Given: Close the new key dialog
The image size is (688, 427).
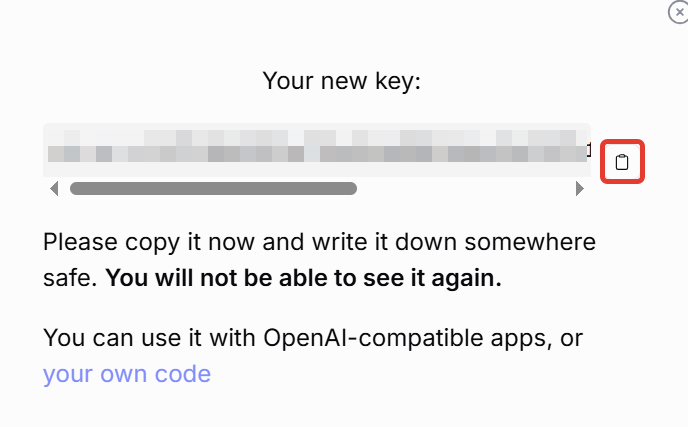Looking at the screenshot, I should [x=677, y=11].
